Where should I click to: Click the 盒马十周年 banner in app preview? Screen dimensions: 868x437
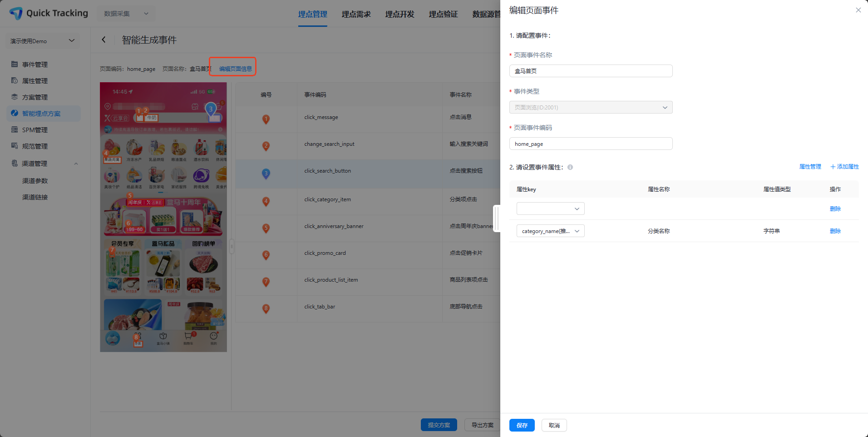163,217
